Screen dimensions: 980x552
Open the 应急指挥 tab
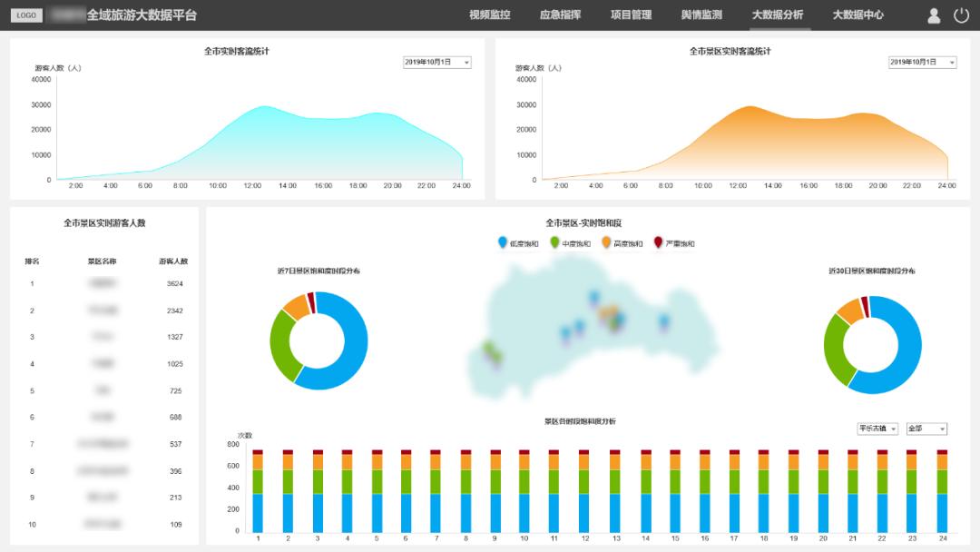(x=561, y=15)
